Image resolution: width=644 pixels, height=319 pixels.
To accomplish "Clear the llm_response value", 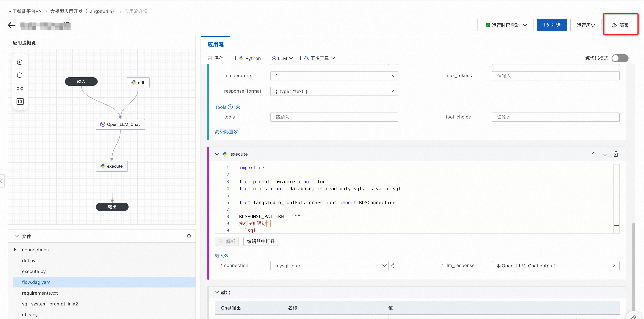I will click(x=614, y=265).
